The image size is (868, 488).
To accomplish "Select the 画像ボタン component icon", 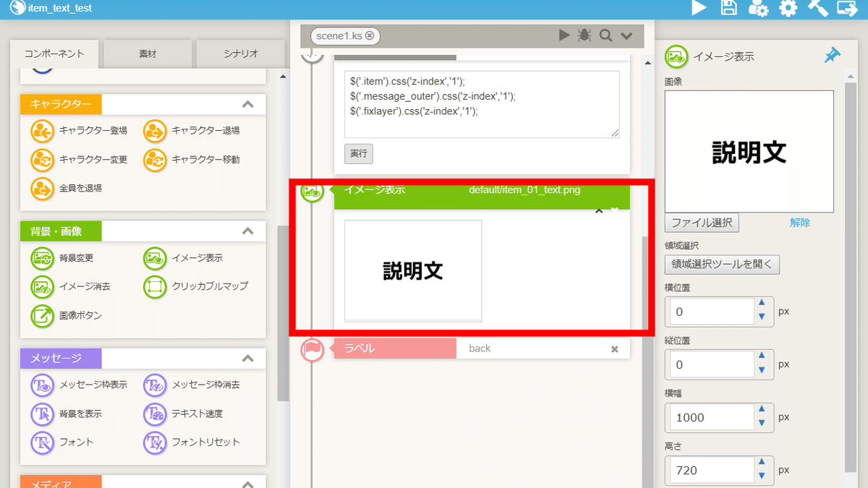I will [42, 316].
